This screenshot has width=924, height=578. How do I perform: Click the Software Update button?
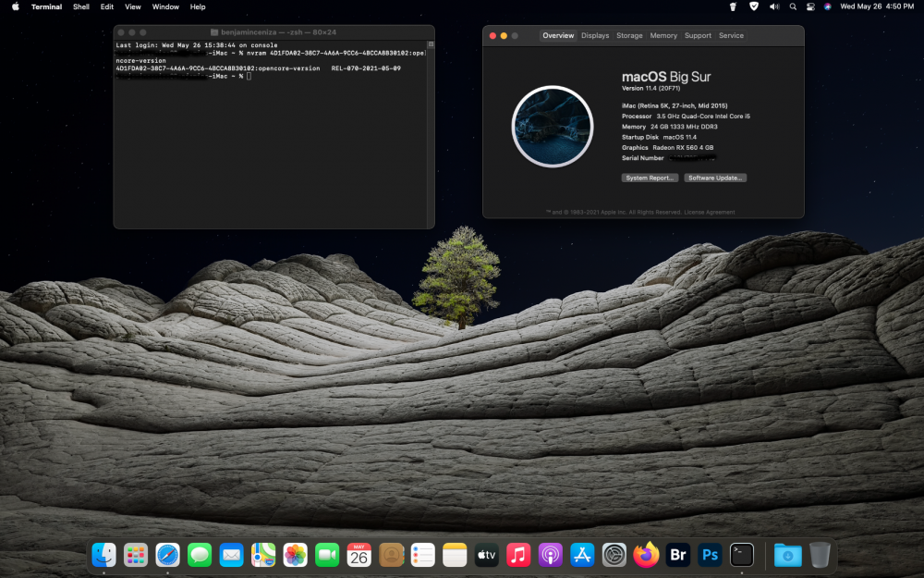pos(715,178)
